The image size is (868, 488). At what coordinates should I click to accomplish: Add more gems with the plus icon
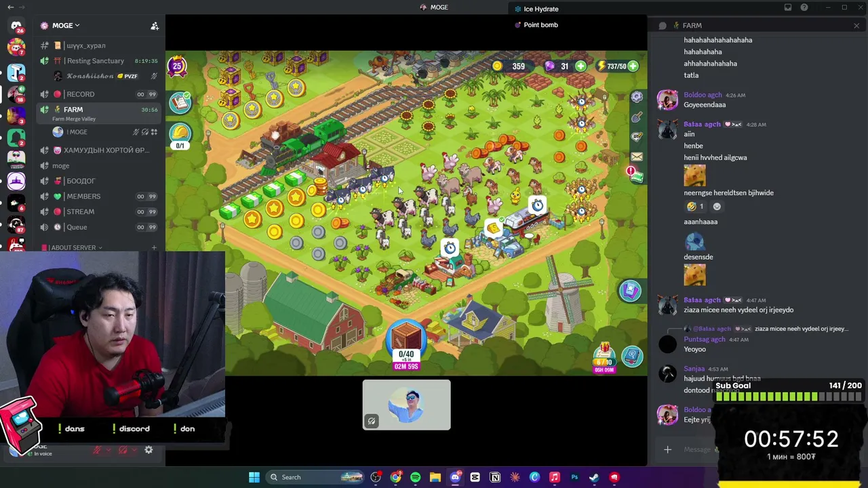pos(580,66)
